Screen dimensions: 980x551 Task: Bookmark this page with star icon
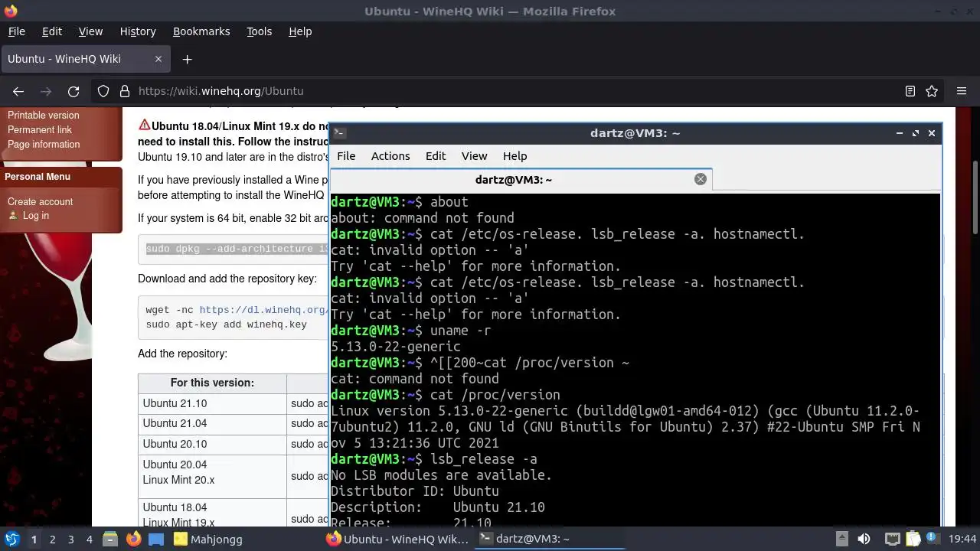click(x=932, y=91)
